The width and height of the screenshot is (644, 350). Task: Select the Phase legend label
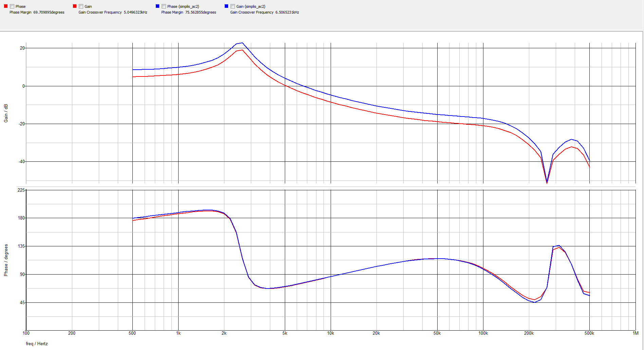click(x=21, y=6)
